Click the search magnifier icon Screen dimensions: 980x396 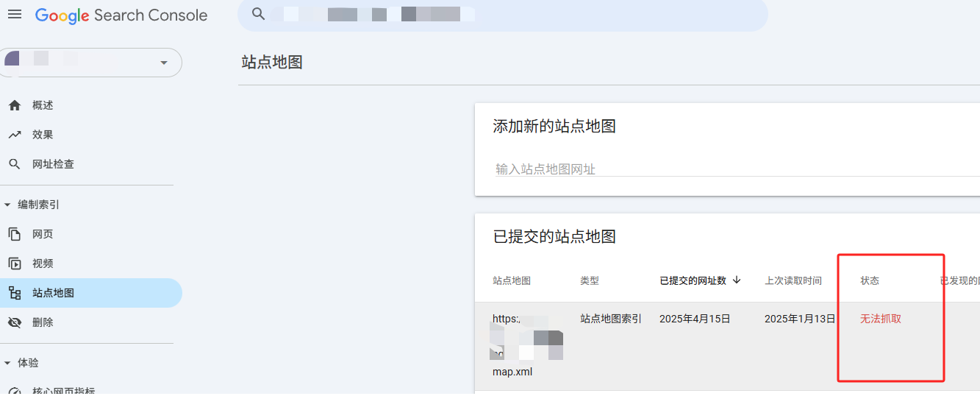258,14
